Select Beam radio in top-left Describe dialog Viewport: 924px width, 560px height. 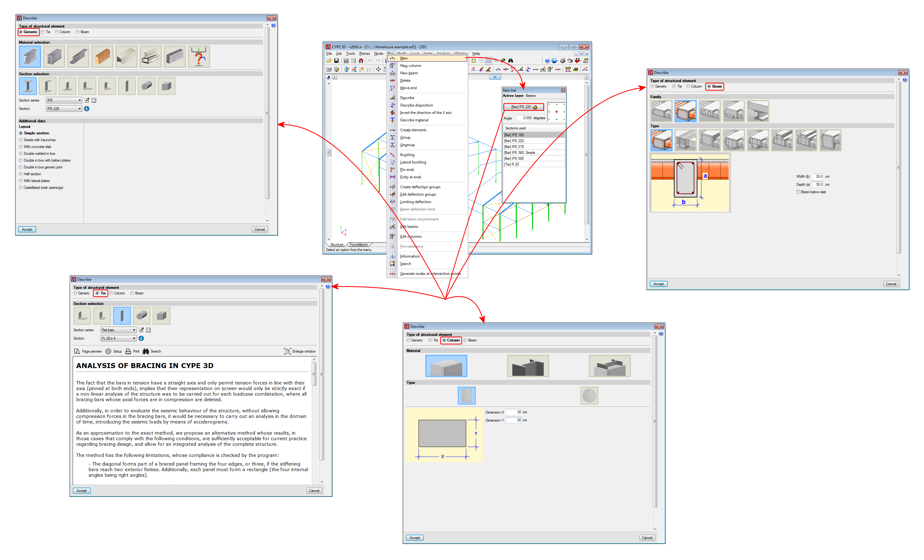tap(78, 32)
